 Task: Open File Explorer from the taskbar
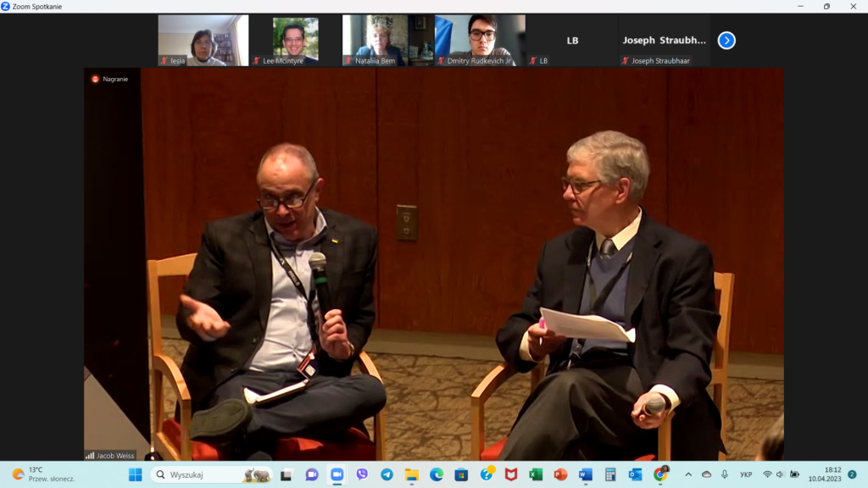411,474
